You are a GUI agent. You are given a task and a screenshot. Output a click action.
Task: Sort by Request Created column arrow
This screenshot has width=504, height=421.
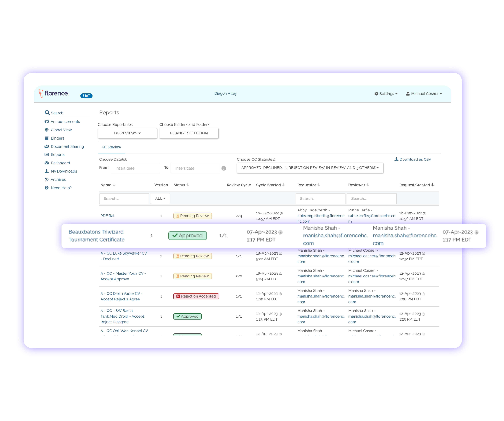432,185
